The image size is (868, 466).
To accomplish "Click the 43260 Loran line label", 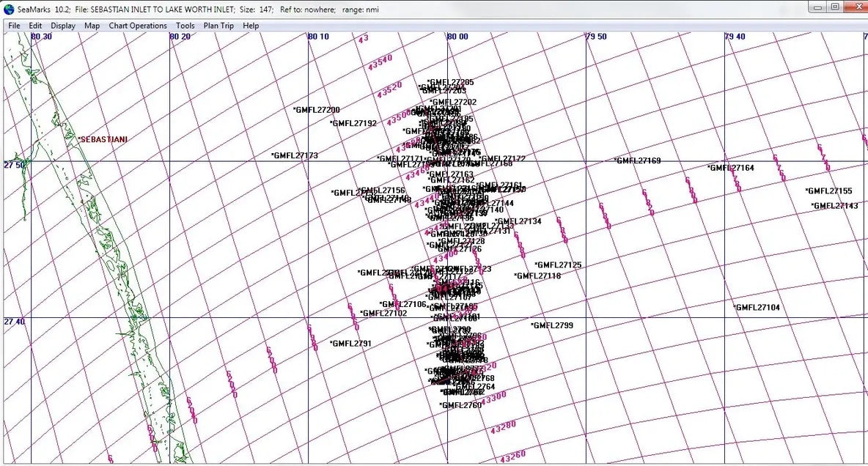I will tap(513, 457).
